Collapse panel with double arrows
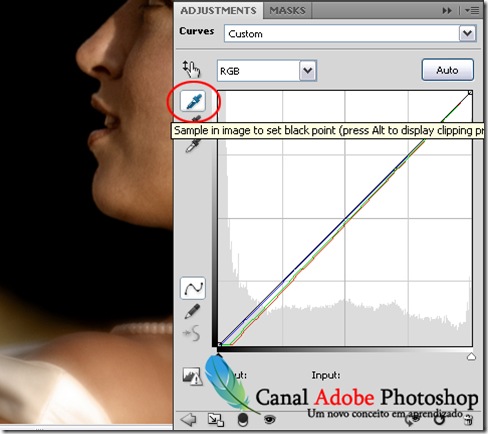 click(x=447, y=11)
